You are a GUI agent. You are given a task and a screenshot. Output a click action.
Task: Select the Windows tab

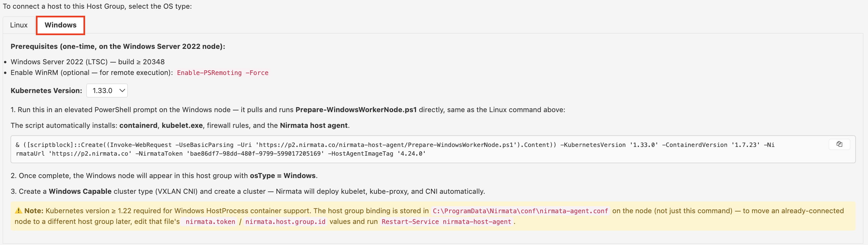[x=61, y=25]
